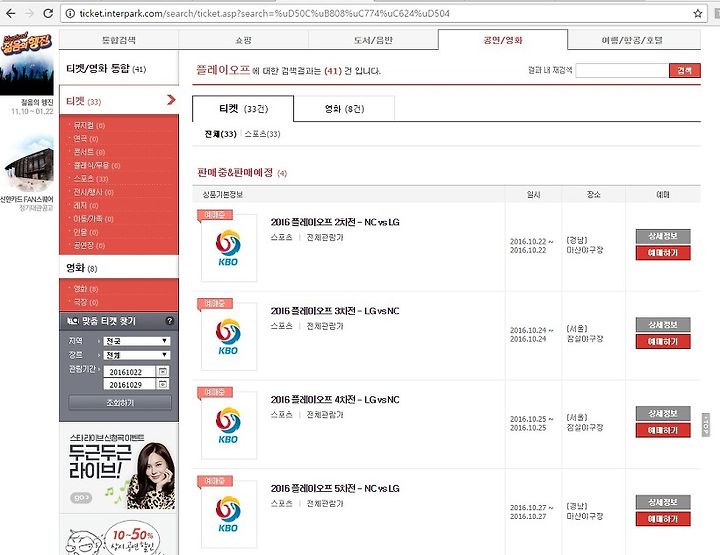Click KBO thumbnail for 플레이오프 4차전
Image resolution: width=720 pixels, height=555 pixels.
point(229,425)
